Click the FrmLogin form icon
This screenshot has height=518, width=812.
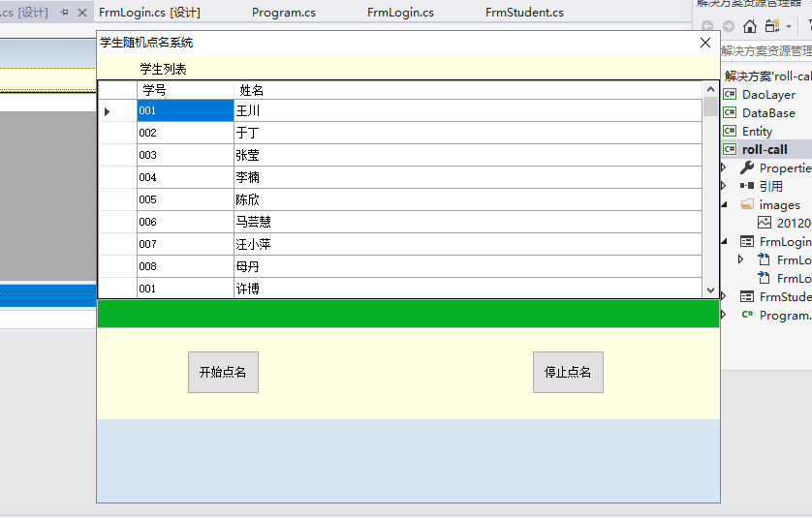(x=747, y=241)
